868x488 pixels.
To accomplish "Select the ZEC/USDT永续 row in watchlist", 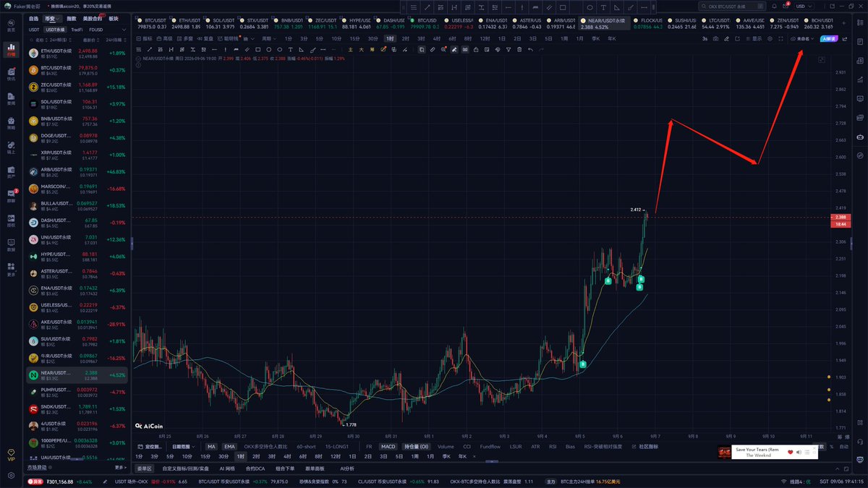I will (77, 87).
